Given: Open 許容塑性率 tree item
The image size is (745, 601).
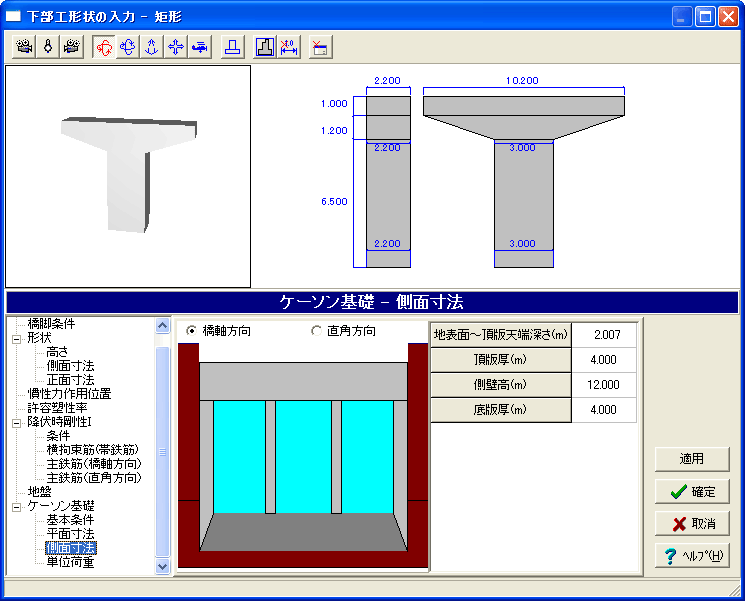Looking at the screenshot, I should 57,408.
